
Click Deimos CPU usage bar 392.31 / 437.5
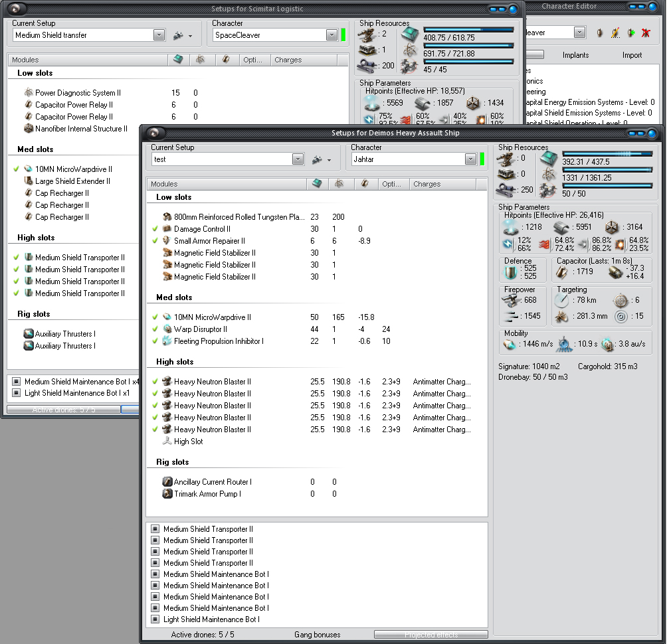pyautogui.click(x=607, y=153)
